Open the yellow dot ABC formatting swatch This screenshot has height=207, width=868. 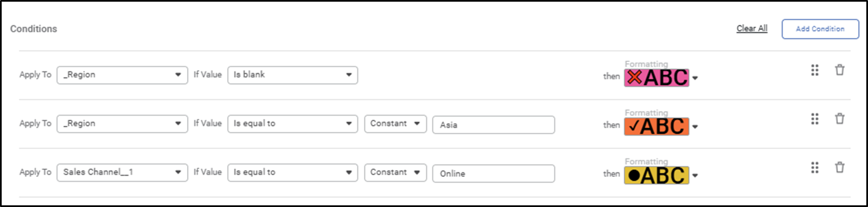656,175
